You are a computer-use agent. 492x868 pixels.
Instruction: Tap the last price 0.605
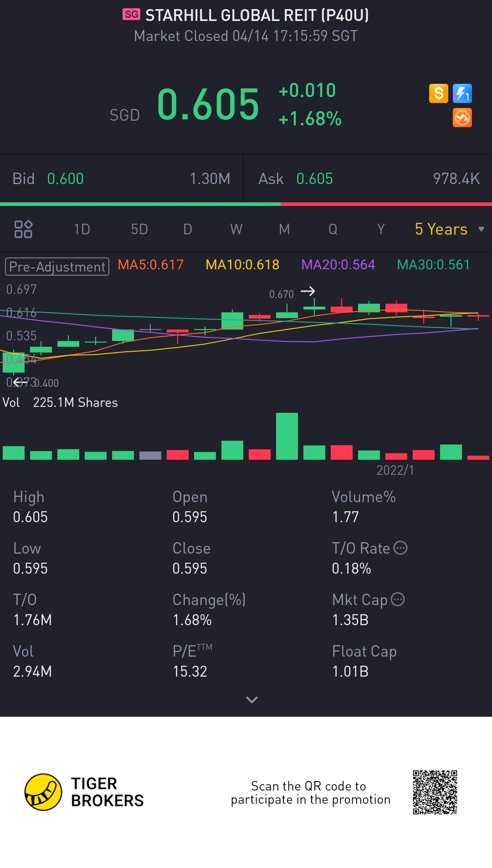pyautogui.click(x=208, y=104)
